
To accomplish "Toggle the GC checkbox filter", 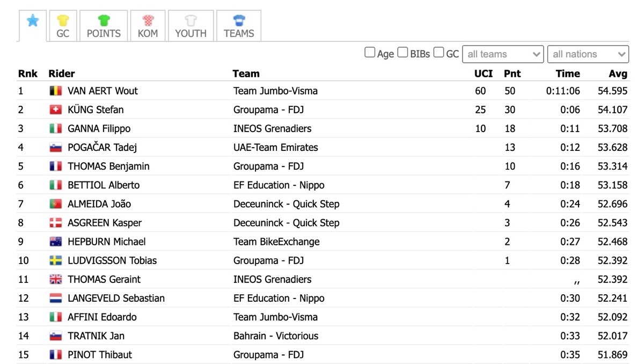I will pyautogui.click(x=438, y=53).
